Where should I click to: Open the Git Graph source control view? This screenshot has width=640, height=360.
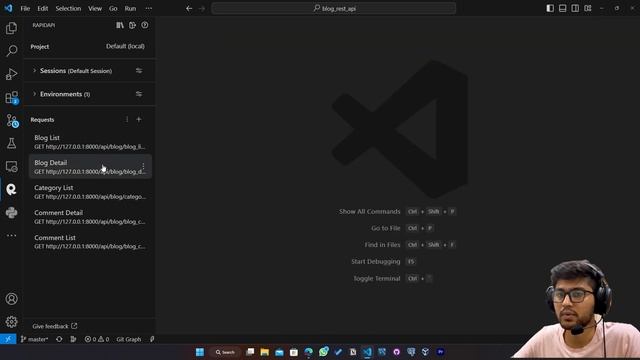(x=11, y=121)
